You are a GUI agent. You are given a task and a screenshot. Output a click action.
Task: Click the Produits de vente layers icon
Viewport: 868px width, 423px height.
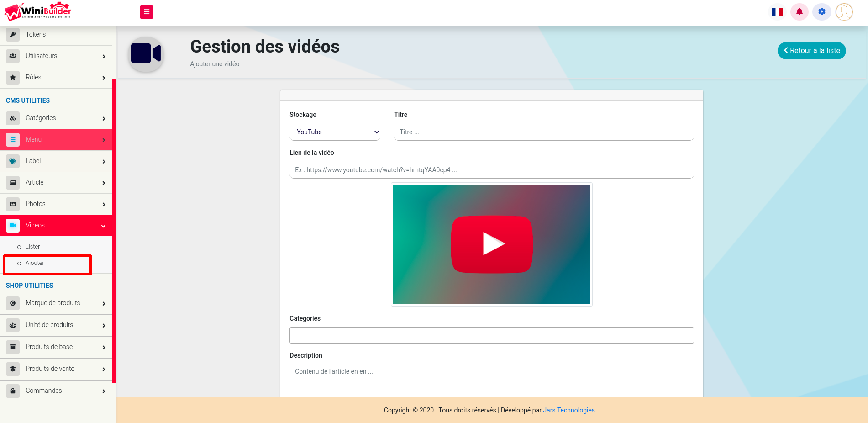(13, 369)
